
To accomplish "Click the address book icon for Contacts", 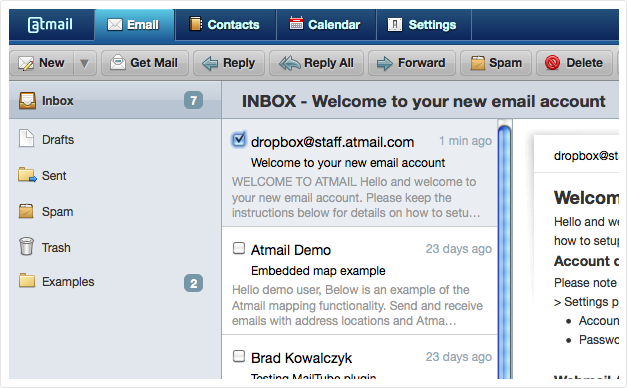I will tap(196, 24).
